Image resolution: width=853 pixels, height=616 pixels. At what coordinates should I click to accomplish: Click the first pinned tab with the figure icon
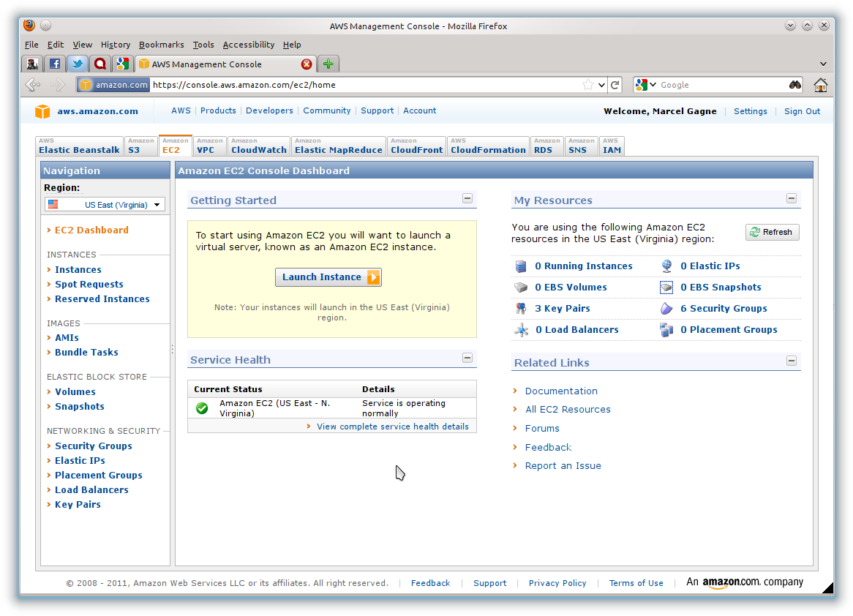[33, 64]
